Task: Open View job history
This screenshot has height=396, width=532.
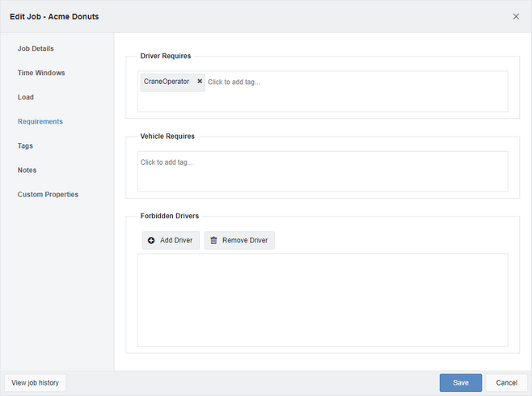Action: coord(35,382)
